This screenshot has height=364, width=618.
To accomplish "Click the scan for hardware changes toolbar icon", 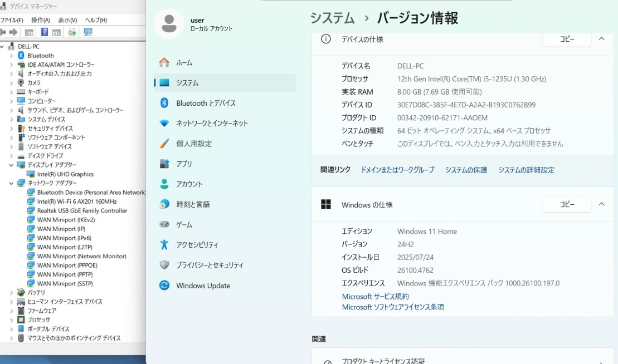I will tap(72, 32).
